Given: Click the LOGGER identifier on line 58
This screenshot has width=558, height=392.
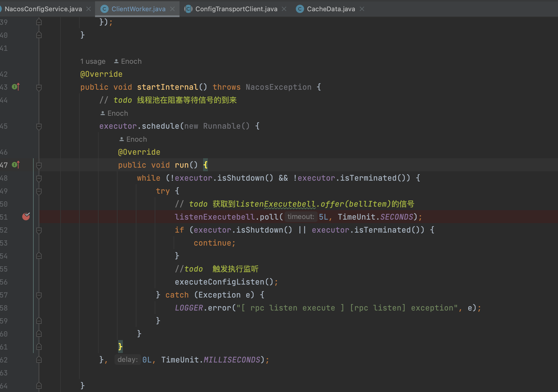Looking at the screenshot, I should (x=189, y=308).
